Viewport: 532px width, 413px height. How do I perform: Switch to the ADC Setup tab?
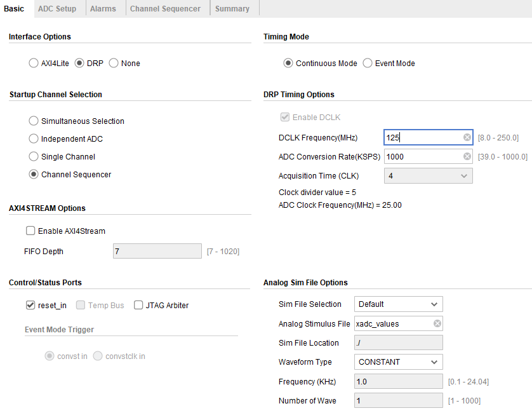tap(57, 9)
